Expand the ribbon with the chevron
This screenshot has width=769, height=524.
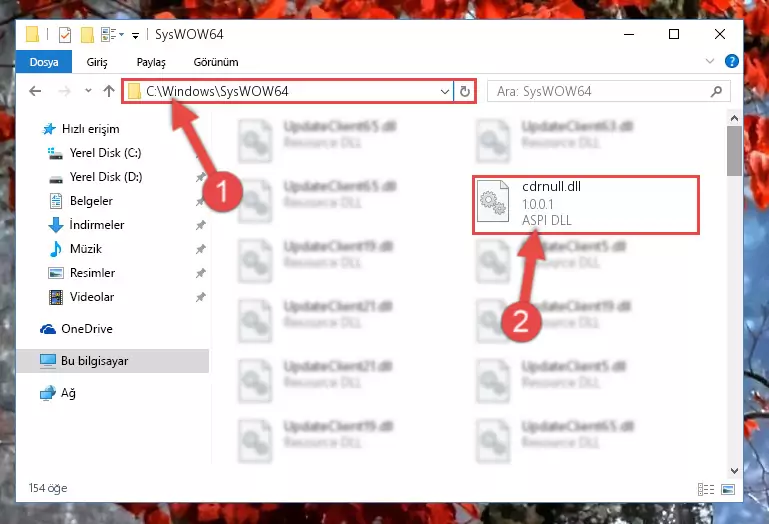(710, 61)
